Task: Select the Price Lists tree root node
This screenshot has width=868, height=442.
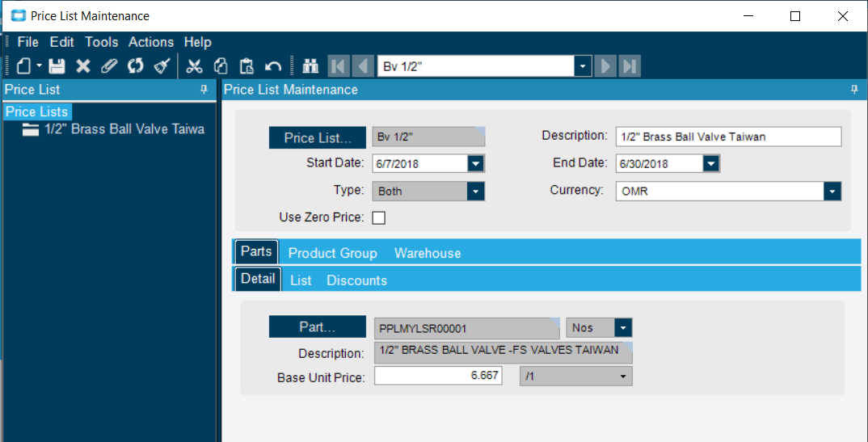Action: 36,112
